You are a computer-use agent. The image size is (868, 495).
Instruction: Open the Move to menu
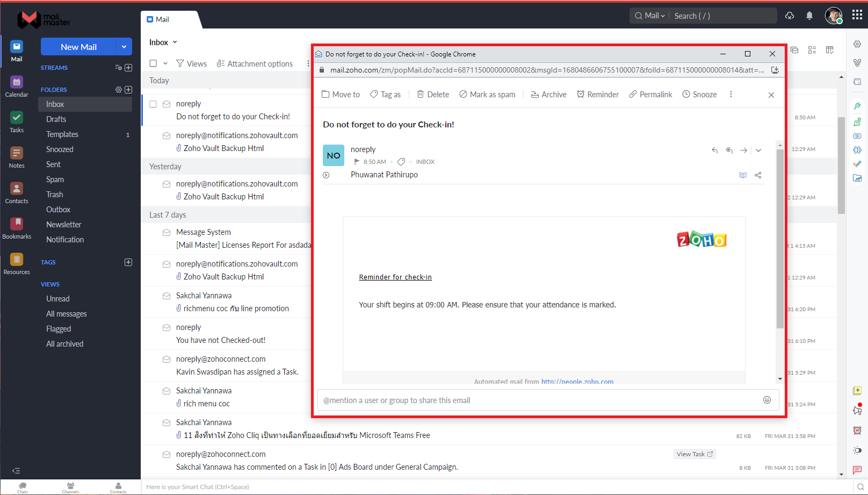click(x=341, y=94)
